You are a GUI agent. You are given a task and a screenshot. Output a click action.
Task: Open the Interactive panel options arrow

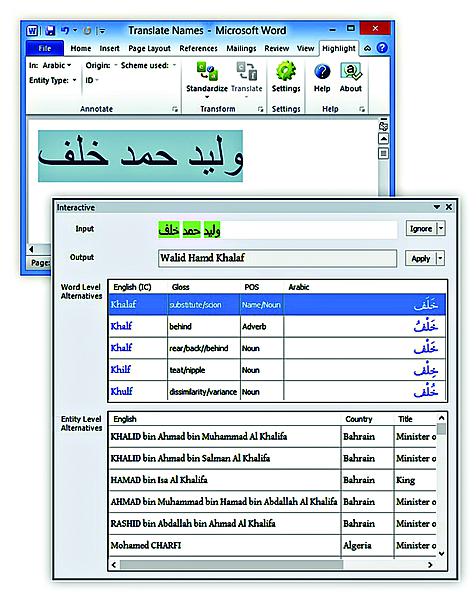pyautogui.click(x=437, y=207)
